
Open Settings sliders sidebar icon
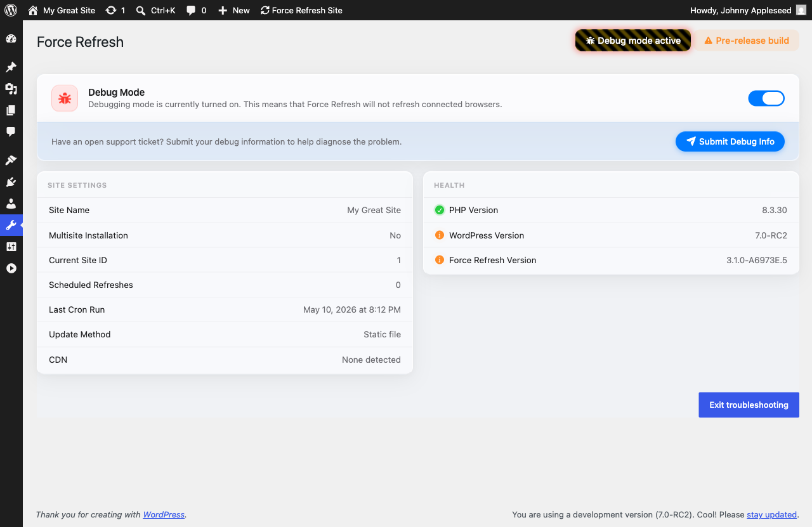11,247
